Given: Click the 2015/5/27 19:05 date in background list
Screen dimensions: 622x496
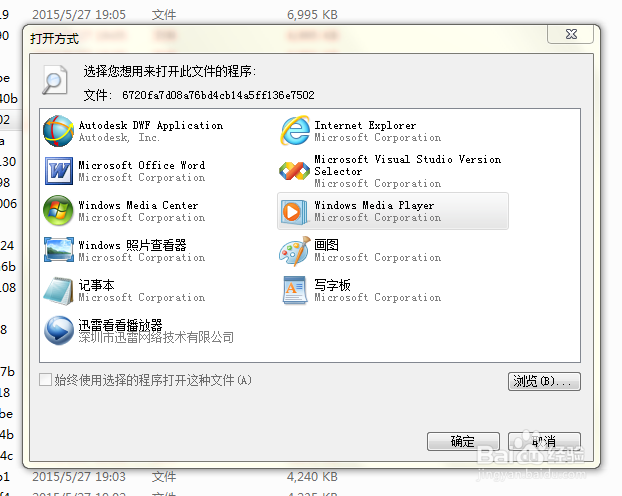Looking at the screenshot, I should [79, 15].
